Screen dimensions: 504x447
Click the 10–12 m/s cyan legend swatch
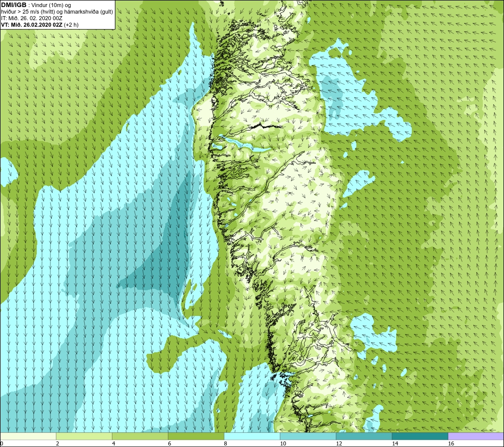click(x=308, y=436)
